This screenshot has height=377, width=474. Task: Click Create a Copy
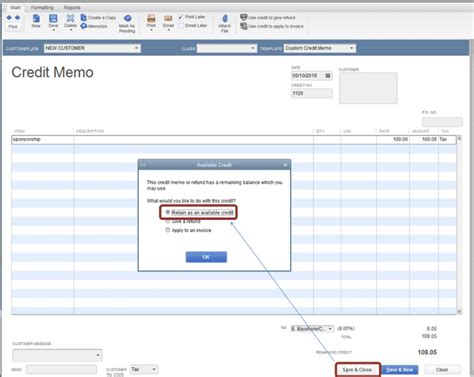click(x=98, y=17)
